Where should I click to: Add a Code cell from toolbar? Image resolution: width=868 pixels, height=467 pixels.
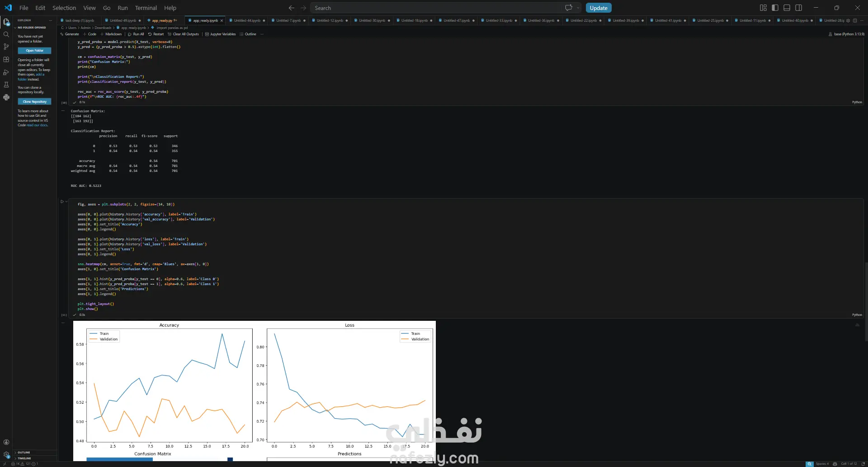pyautogui.click(x=90, y=34)
